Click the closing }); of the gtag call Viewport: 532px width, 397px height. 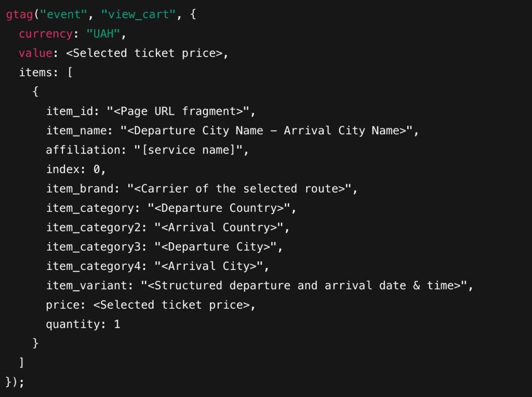[x=15, y=382]
